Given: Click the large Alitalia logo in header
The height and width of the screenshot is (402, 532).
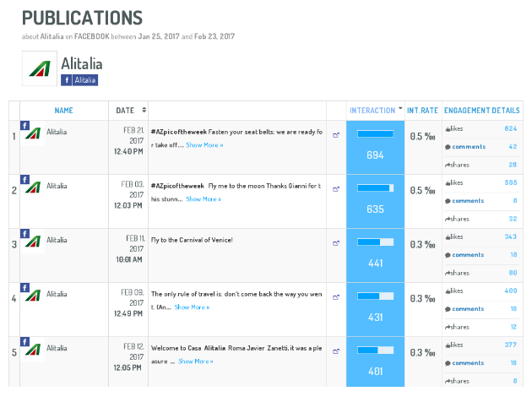Looking at the screenshot, I should tap(40, 68).
